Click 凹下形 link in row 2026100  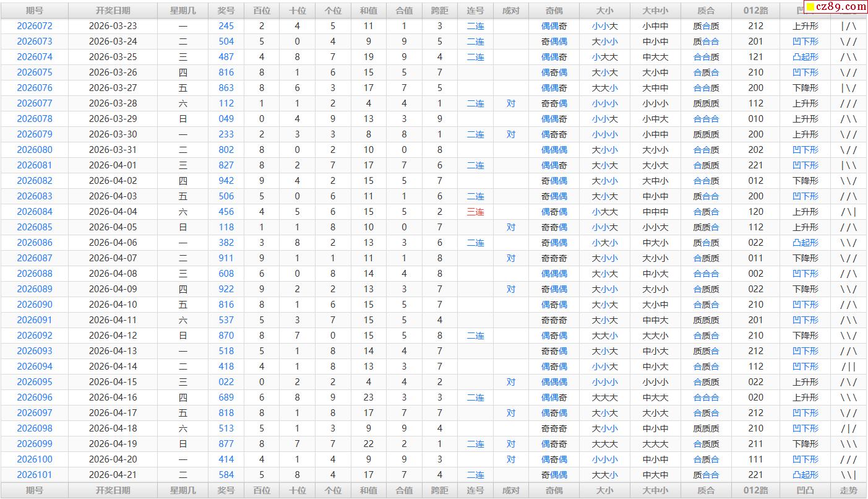click(x=805, y=459)
